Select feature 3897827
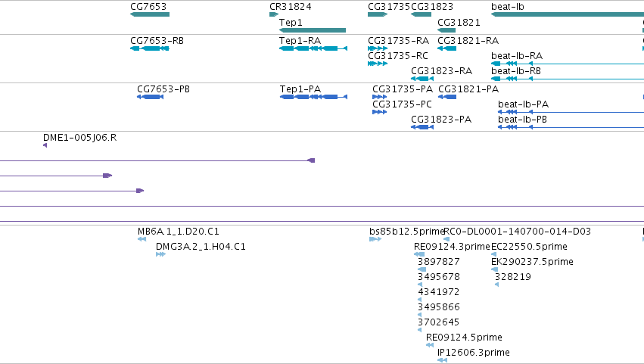Viewport: 644px width, 364px height. pos(422,269)
